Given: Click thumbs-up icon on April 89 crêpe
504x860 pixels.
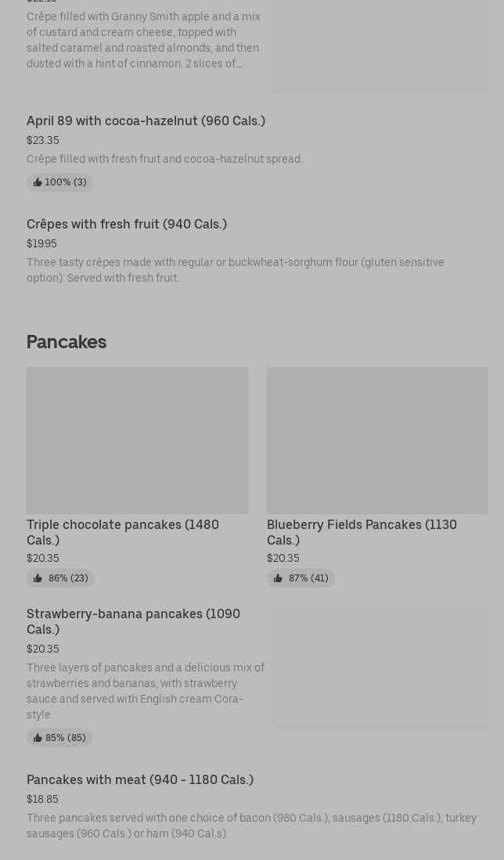Looking at the screenshot, I should (x=38, y=182).
